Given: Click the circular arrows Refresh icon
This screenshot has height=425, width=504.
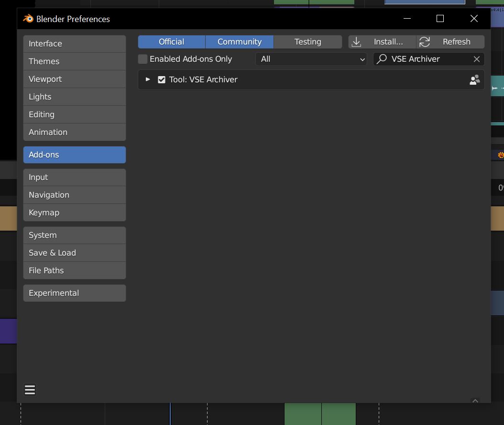Looking at the screenshot, I should click(x=424, y=42).
